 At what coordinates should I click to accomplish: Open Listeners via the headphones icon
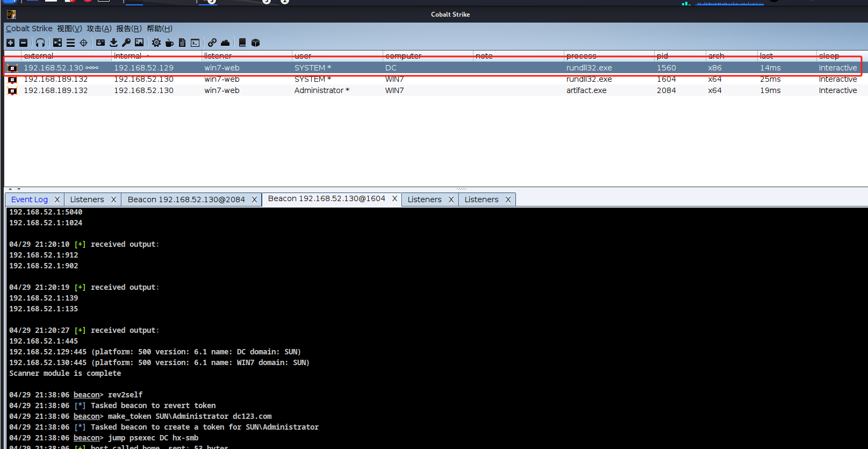pyautogui.click(x=40, y=42)
